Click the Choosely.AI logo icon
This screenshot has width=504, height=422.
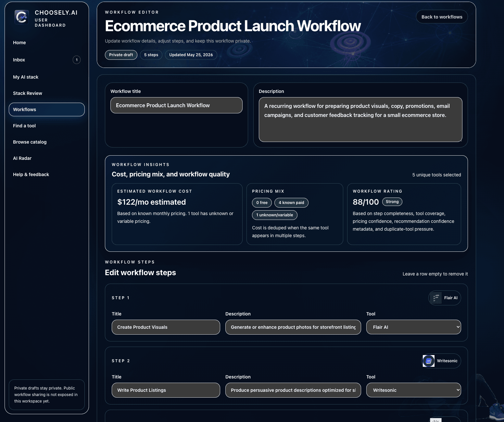click(22, 17)
